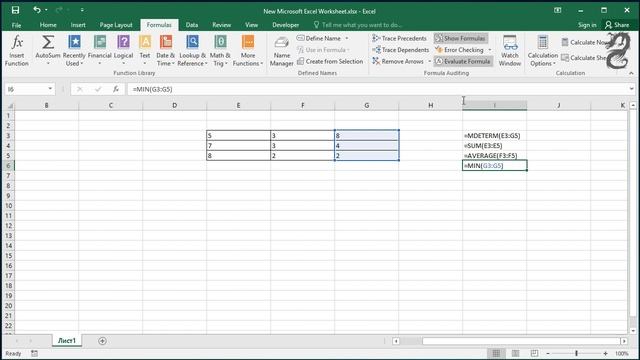The height and width of the screenshot is (360, 640).
Task: Open the Watch Window
Action: click(510, 51)
